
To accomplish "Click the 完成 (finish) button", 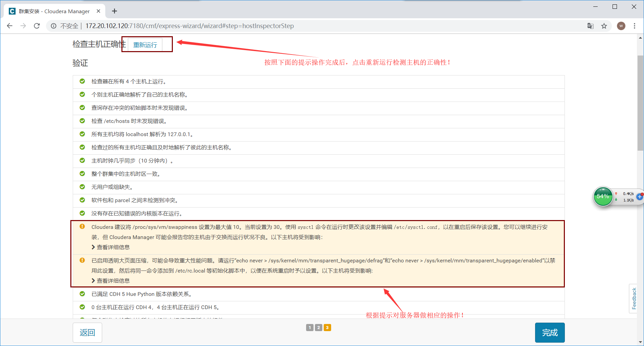I will [550, 332].
